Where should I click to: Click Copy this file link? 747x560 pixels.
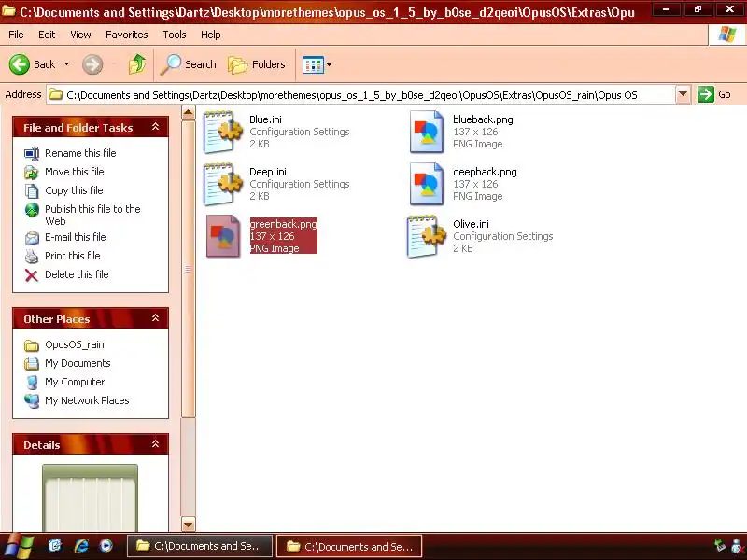coord(74,190)
